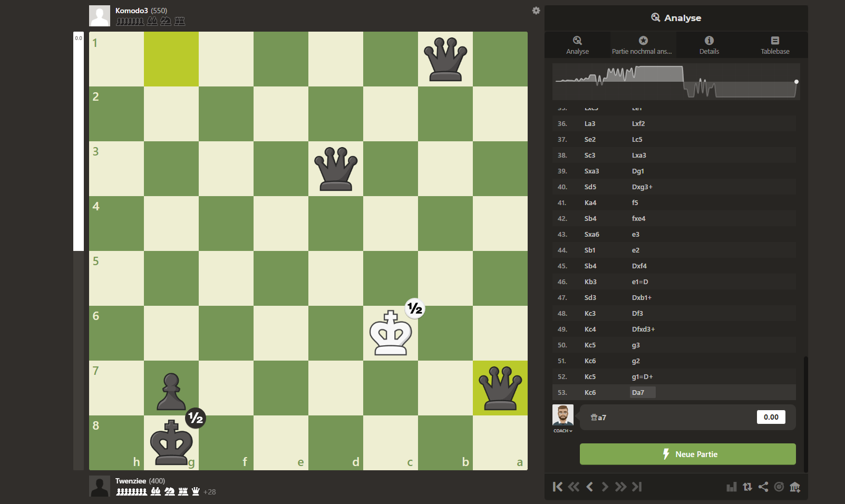Select move Dxf4 in move list

pos(639,266)
